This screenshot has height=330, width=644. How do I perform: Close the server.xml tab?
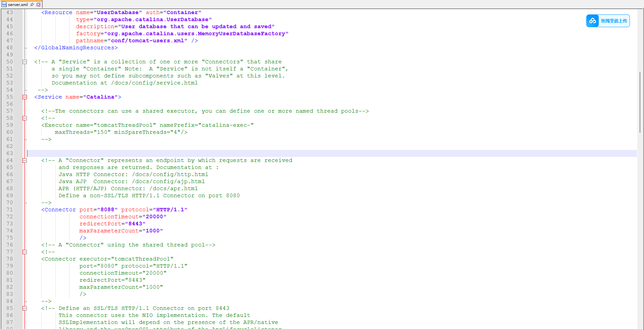[x=39, y=5]
